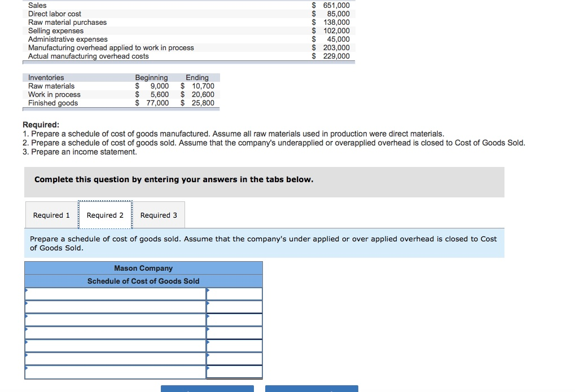The image size is (575, 392).
Task: Click the Selling expenses label
Action: coord(56,31)
